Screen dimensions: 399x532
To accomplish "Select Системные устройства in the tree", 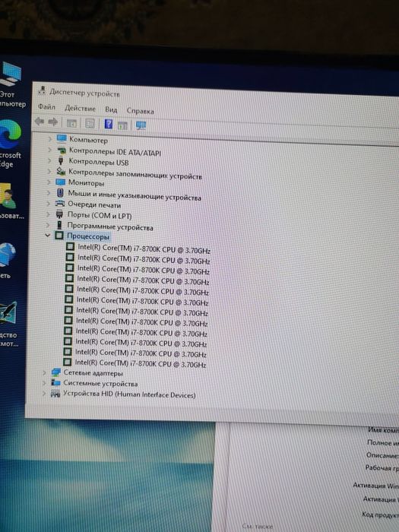I will 100,383.
